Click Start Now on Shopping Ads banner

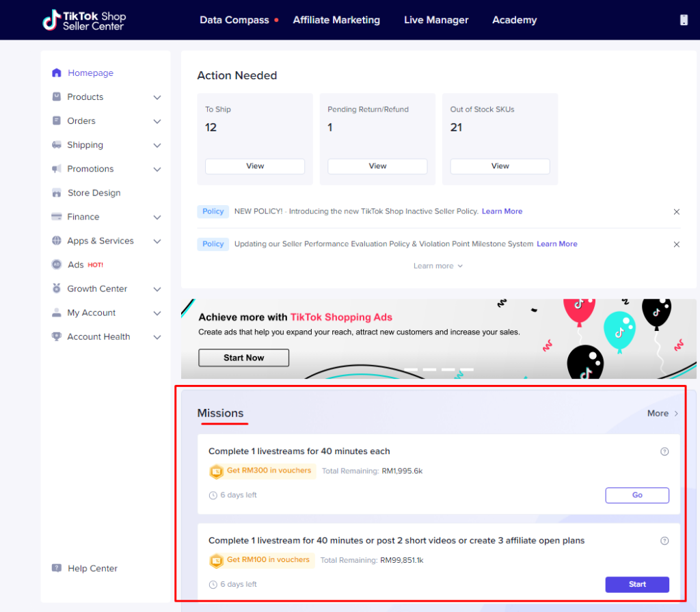pyautogui.click(x=244, y=358)
